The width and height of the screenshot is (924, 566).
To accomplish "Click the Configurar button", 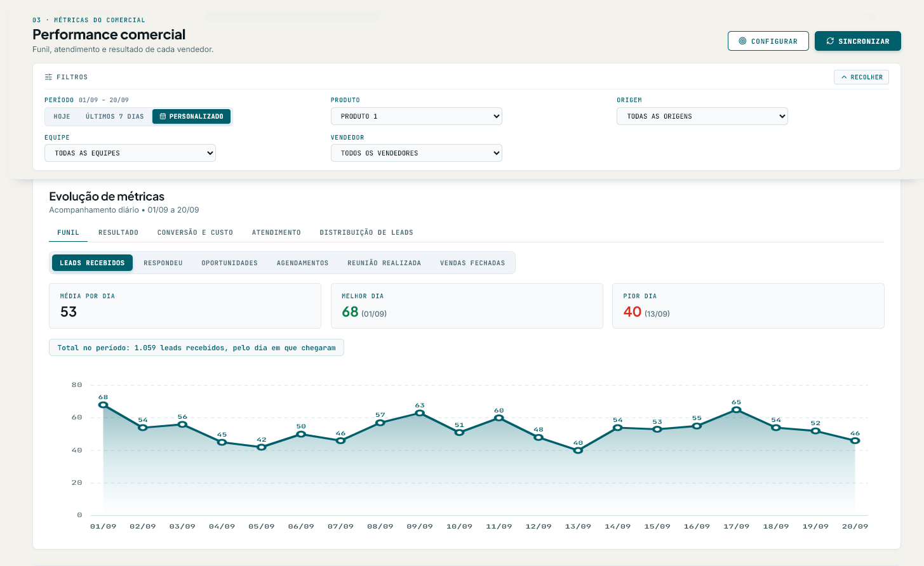I will pos(768,41).
